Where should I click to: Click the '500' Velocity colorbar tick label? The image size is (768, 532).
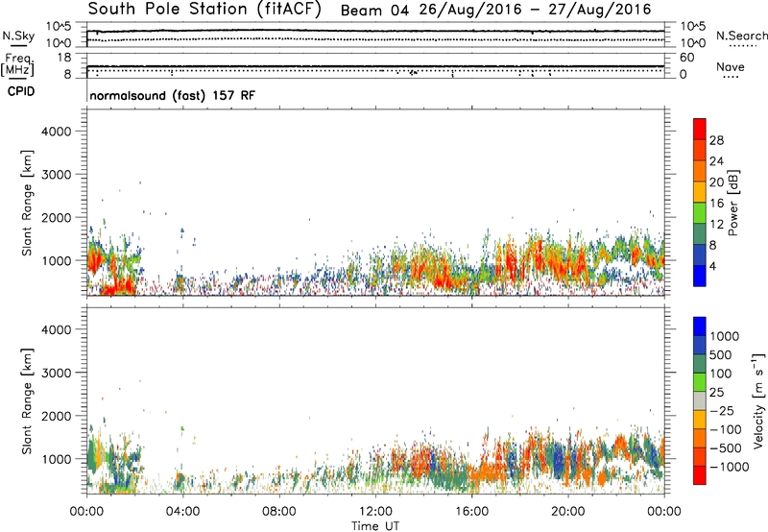click(x=721, y=355)
